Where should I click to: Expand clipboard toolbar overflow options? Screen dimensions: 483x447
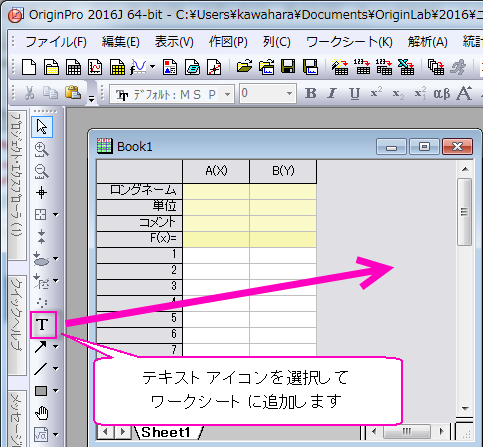91,99
